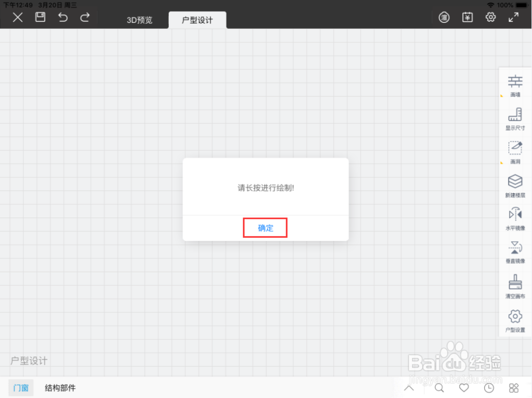Select the 画洞 draw hole tool

click(x=515, y=153)
